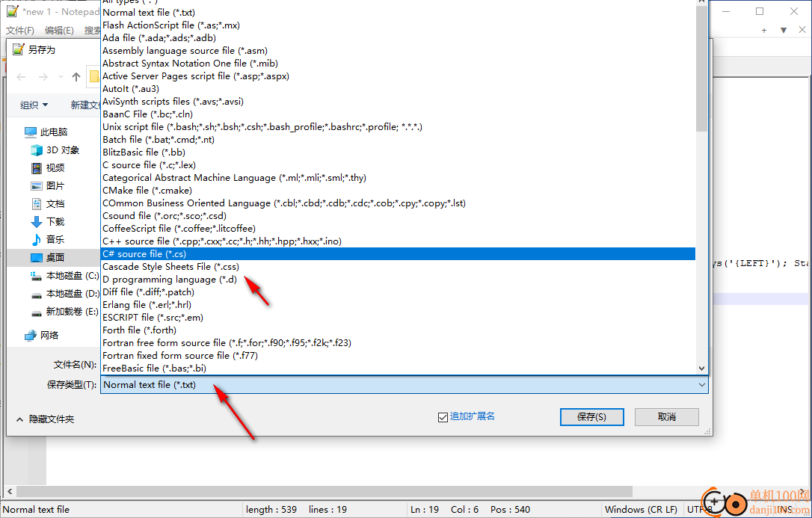Click the plus icon on Notepad++ tab bar
Viewport: 812px width, 518px height.
pos(764,31)
